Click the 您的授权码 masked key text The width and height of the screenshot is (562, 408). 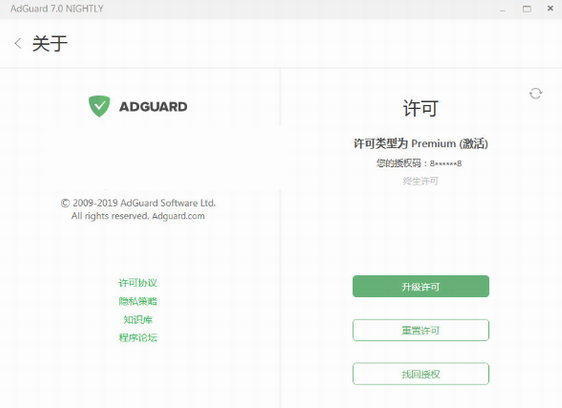(x=419, y=163)
